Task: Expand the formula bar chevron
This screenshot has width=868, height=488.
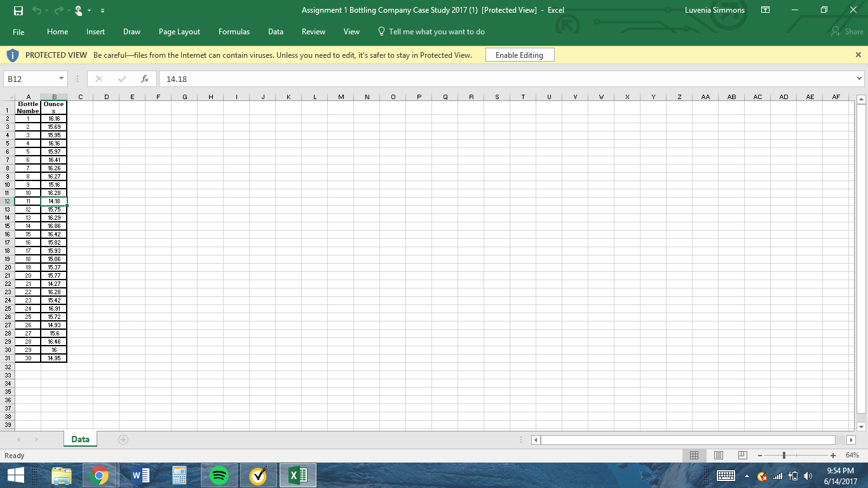Action: pos(860,79)
